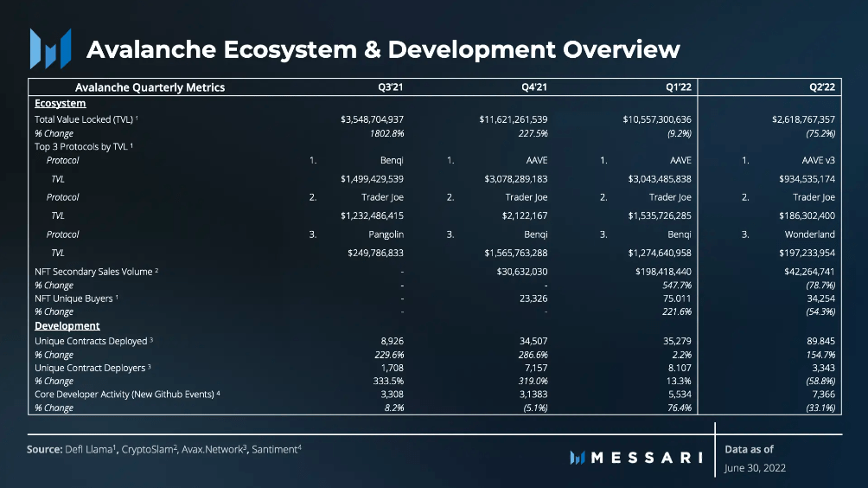Click Wonderland protocol in Q2'22 column
868x488 pixels.
809,234
